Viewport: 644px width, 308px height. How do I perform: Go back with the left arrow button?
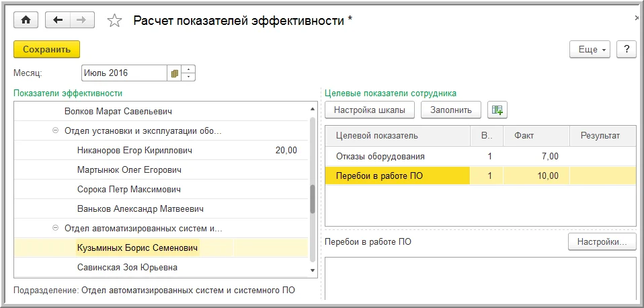58,20
